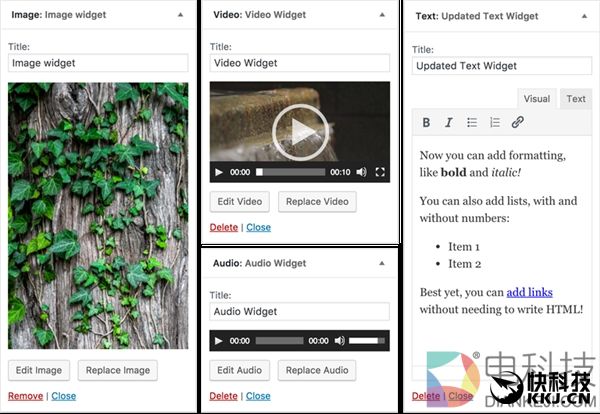Click the insert link chain icon
The width and height of the screenshot is (600, 414).
(517, 123)
